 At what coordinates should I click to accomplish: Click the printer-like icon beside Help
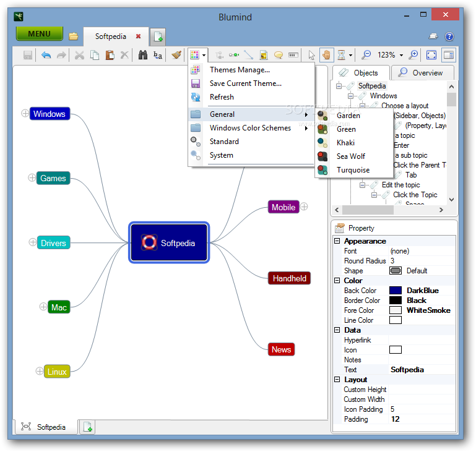(x=433, y=36)
